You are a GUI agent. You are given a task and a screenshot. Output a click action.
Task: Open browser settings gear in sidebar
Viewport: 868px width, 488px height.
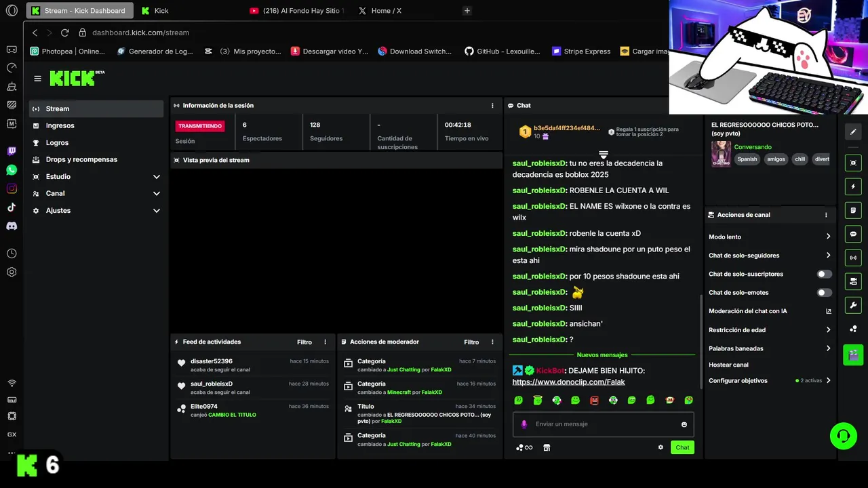click(x=12, y=272)
